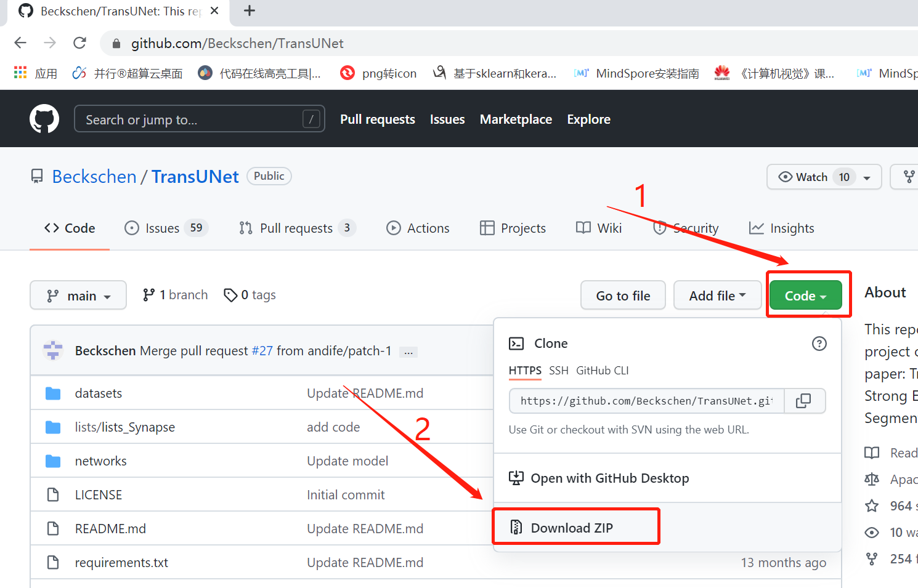Open the MindSpore安装指南 bookmark
918x588 pixels.
point(636,73)
